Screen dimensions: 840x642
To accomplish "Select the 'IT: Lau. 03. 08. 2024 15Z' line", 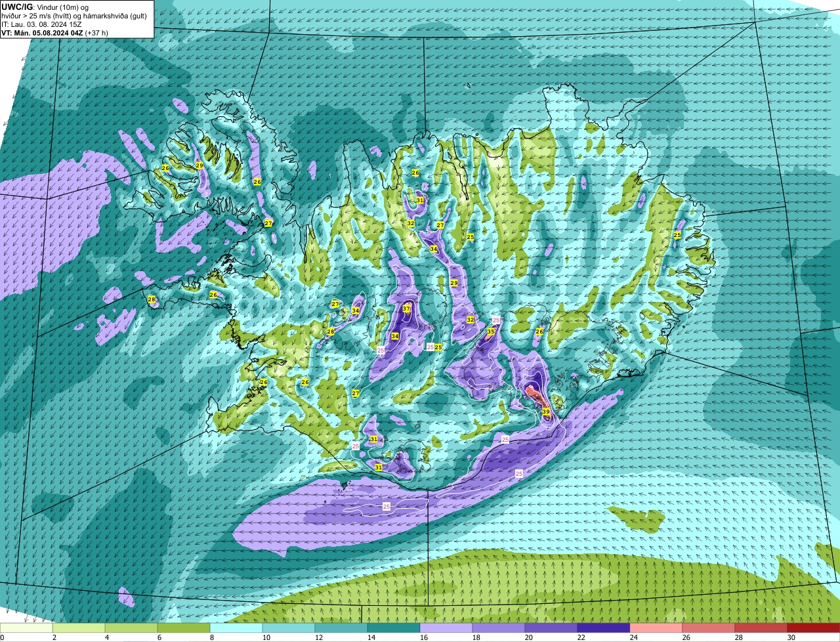I will pyautogui.click(x=41, y=24).
